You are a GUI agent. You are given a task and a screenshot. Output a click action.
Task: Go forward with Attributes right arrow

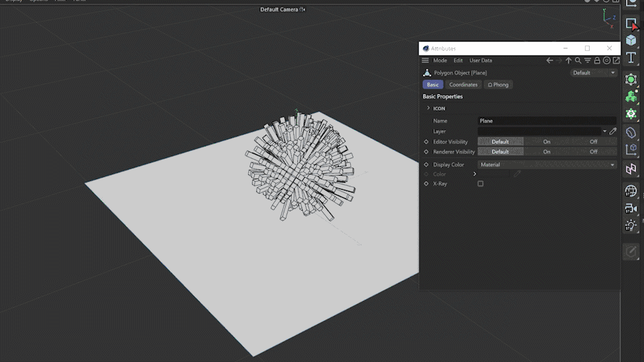click(559, 60)
